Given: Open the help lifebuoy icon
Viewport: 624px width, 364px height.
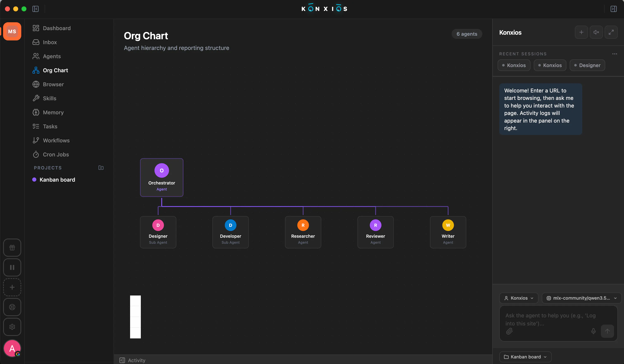Looking at the screenshot, I should click(12, 307).
